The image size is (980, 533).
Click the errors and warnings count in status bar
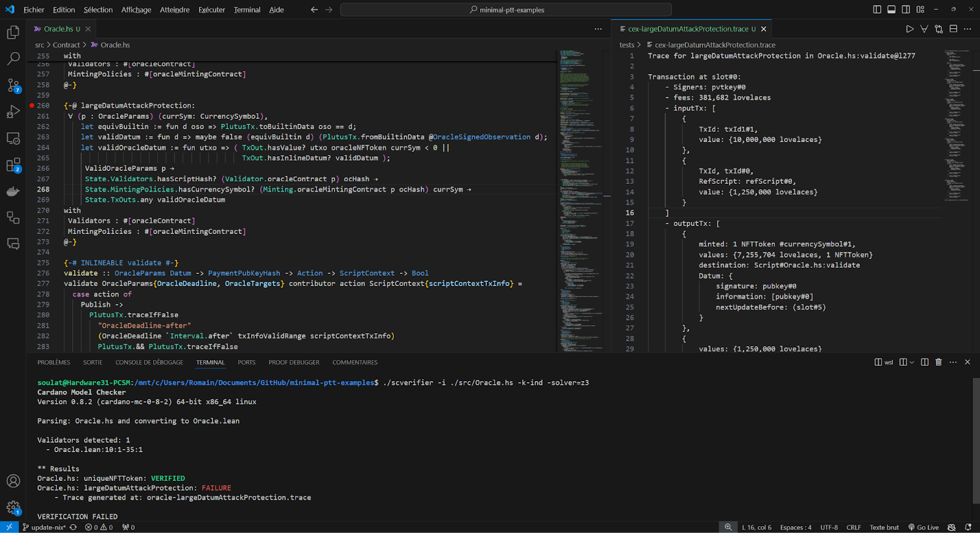coord(99,527)
